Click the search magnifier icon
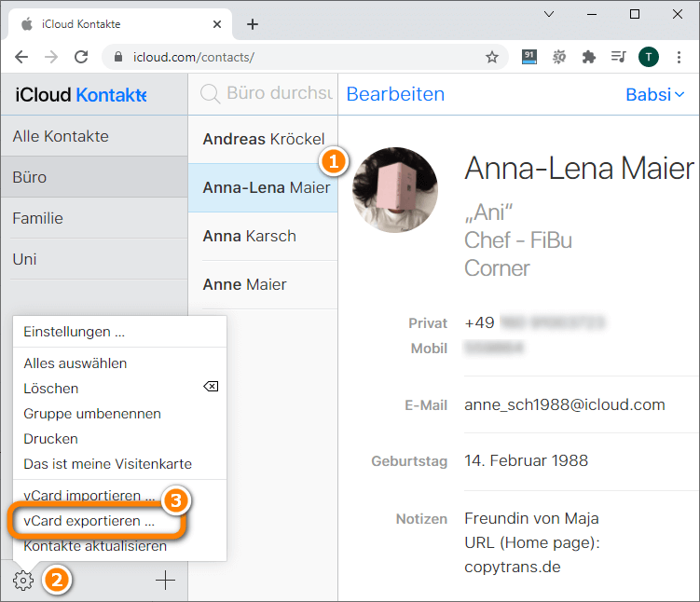 [210, 94]
